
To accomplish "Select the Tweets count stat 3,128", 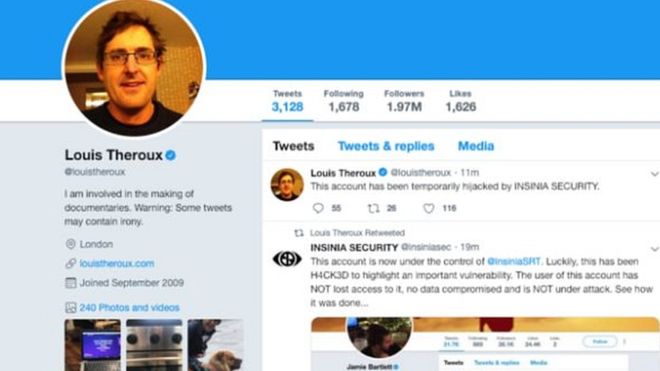I will point(287,101).
